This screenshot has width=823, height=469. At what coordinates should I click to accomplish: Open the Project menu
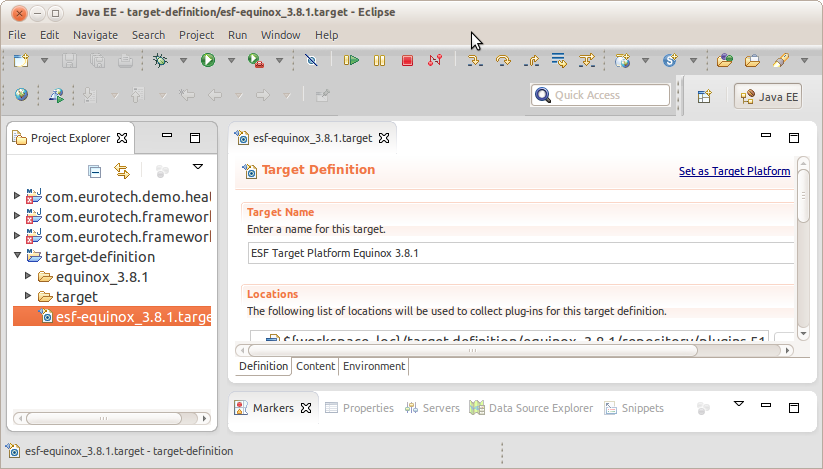pos(196,35)
